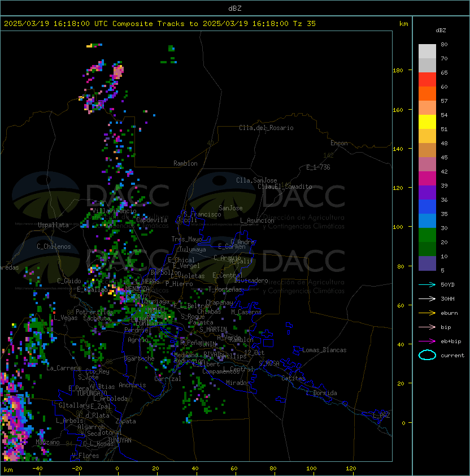Image resolution: width=470 pixels, height=476 pixels.
Task: Click the 'Encon' map label
Action: tap(339, 143)
